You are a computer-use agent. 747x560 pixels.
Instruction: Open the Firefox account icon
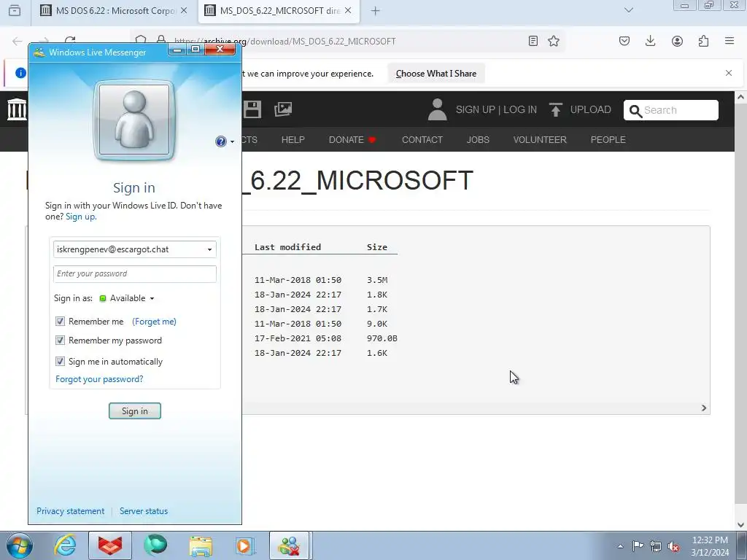(x=677, y=41)
